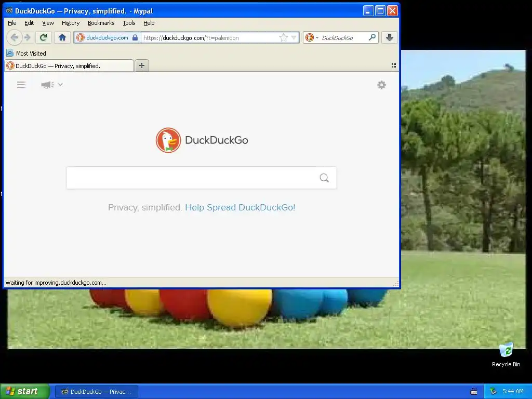Click the keyboard icon in taskbar
This screenshot has width=532, height=399.
(474, 392)
